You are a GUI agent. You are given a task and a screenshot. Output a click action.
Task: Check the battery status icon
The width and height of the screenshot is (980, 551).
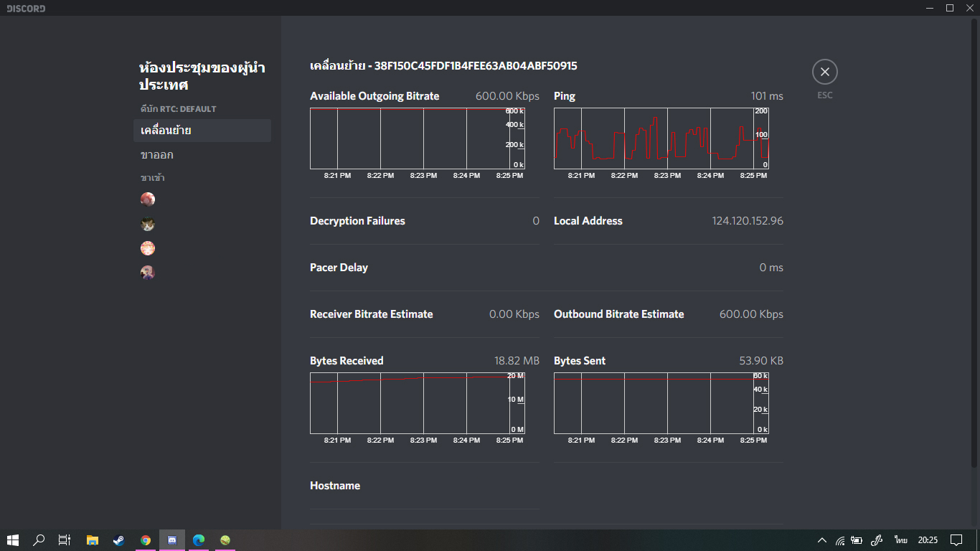click(857, 540)
